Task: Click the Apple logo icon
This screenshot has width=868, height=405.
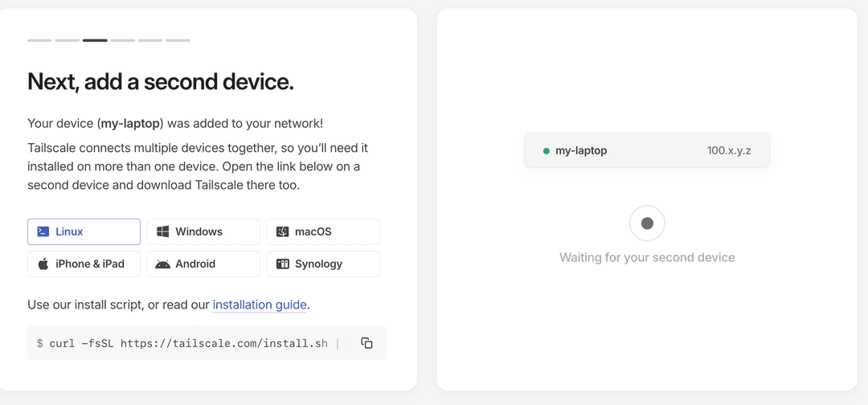Action: point(43,264)
